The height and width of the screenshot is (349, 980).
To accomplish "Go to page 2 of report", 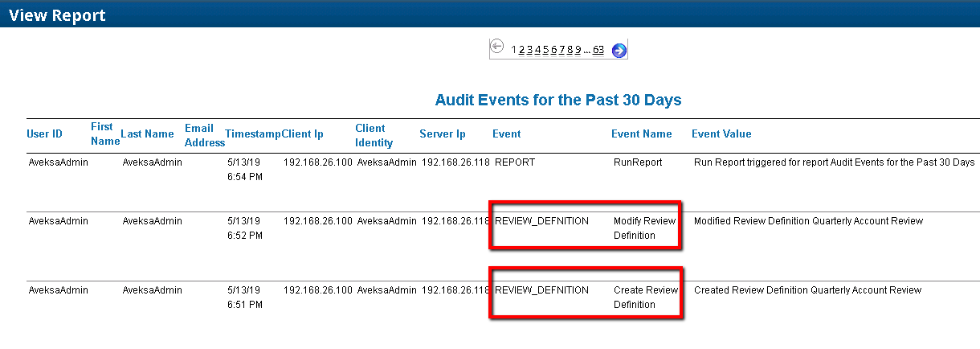I will (x=521, y=50).
